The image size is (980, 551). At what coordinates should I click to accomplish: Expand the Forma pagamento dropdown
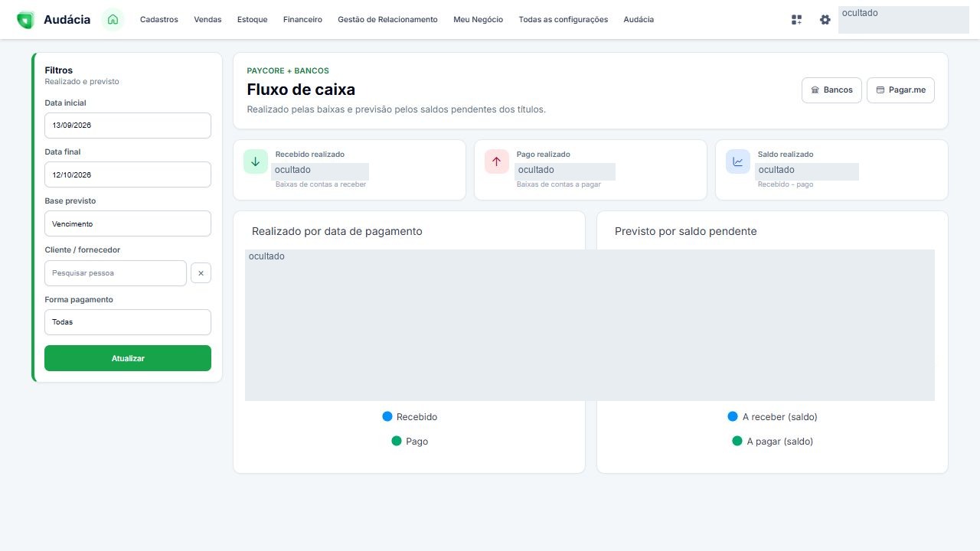coord(128,322)
